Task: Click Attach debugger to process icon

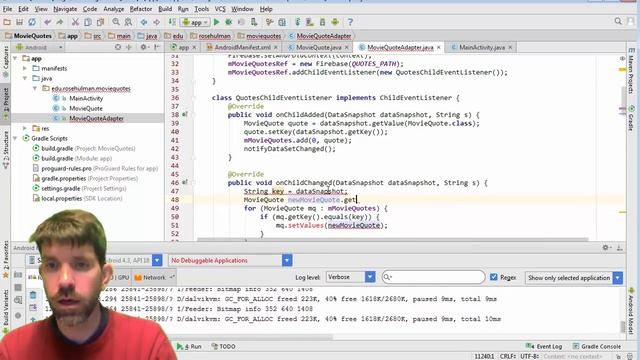Action: tap(254, 22)
